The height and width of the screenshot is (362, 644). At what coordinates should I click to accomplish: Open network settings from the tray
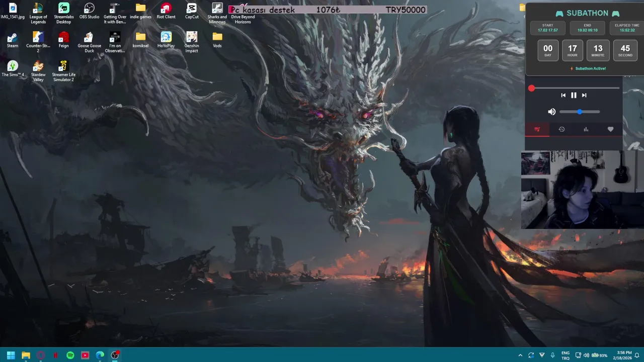[x=578, y=355]
